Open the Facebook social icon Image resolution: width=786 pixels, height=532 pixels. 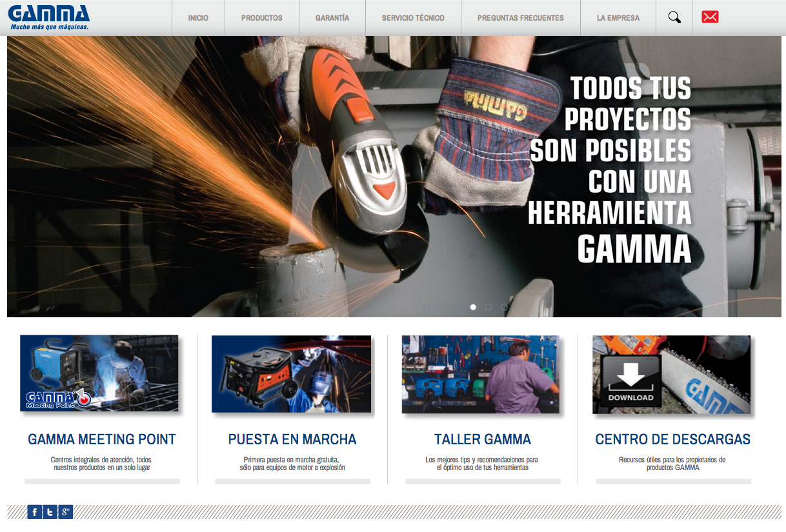click(x=34, y=512)
